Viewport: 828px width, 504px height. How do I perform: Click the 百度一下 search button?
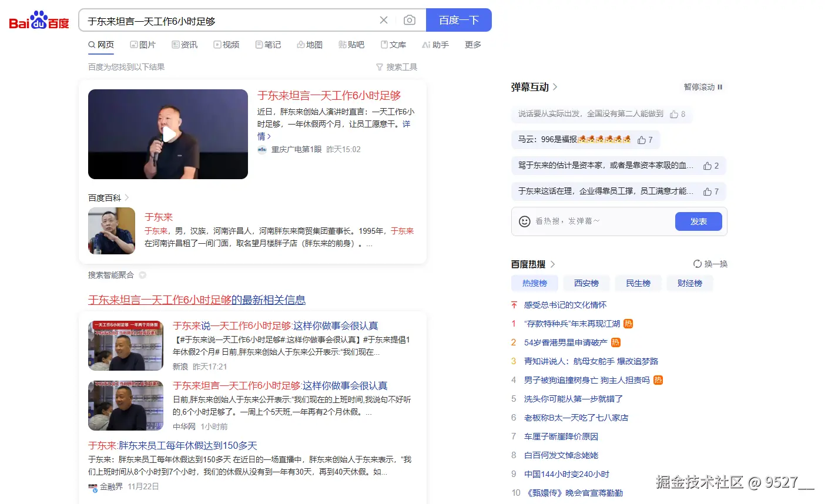459,19
